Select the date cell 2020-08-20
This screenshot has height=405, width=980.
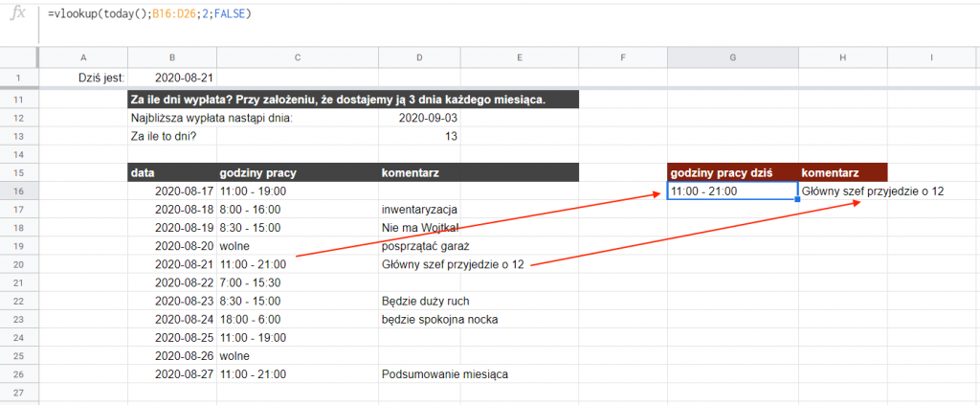(x=172, y=246)
